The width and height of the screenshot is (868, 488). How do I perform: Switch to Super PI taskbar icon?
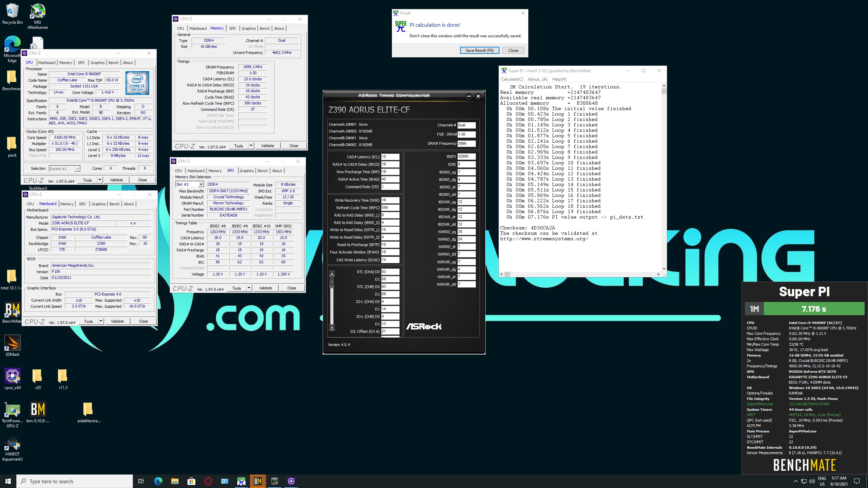point(241,481)
